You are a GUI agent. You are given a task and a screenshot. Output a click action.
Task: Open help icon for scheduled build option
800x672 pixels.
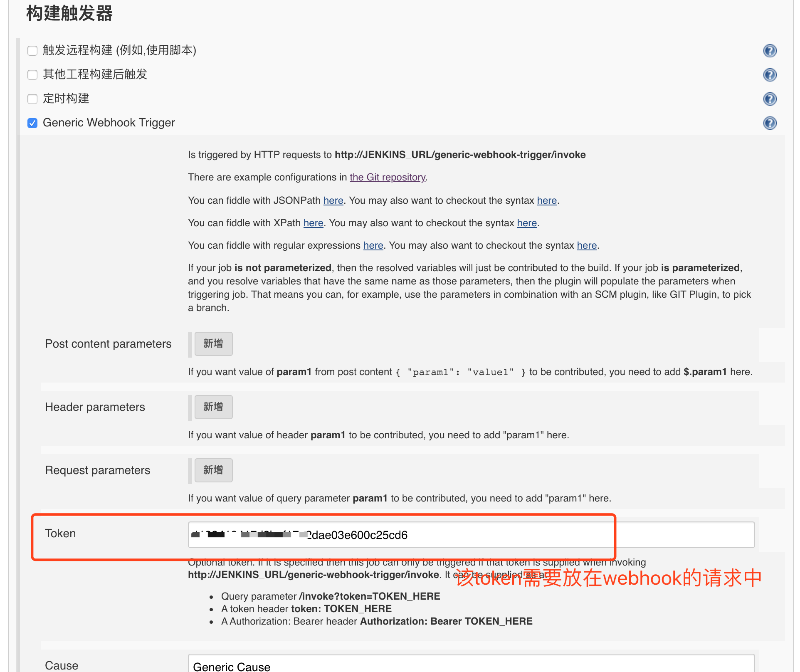[x=770, y=99]
